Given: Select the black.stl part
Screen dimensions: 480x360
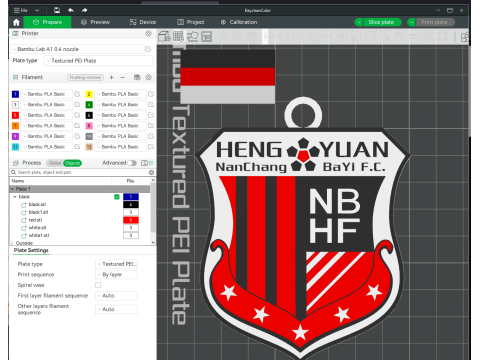Looking at the screenshot, I should pyautogui.click(x=37, y=204).
